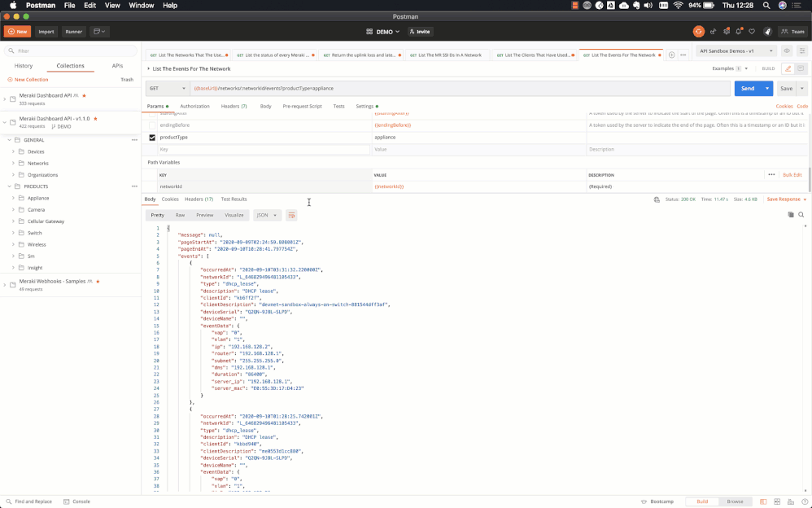This screenshot has width=812, height=508.
Task: Enable the productType query parameter checkbox
Action: 151,137
